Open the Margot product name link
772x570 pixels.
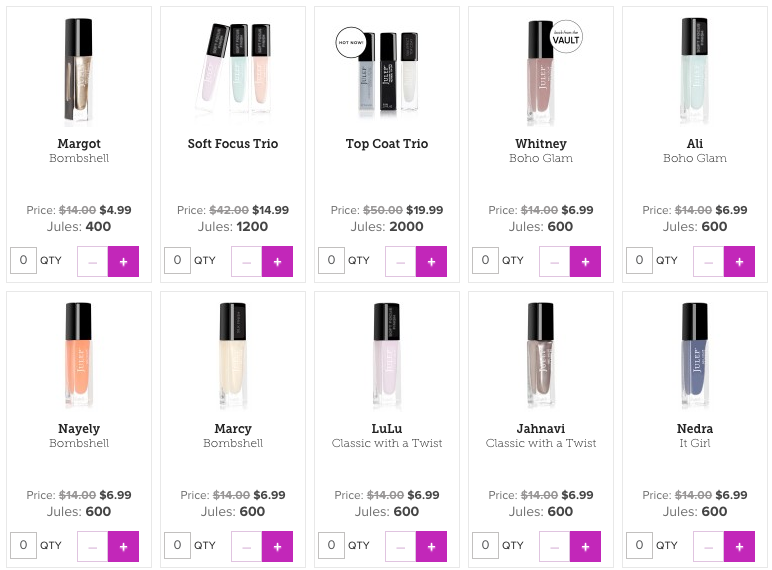coord(79,144)
